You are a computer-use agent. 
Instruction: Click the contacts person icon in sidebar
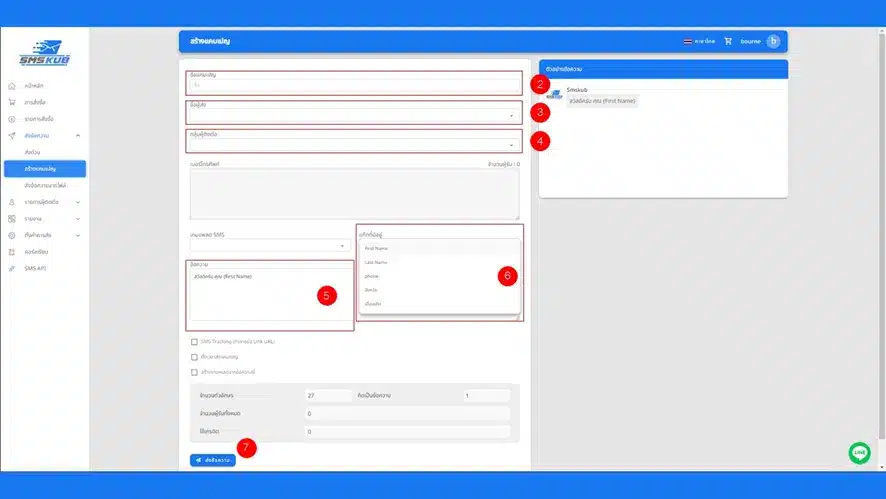(11, 202)
